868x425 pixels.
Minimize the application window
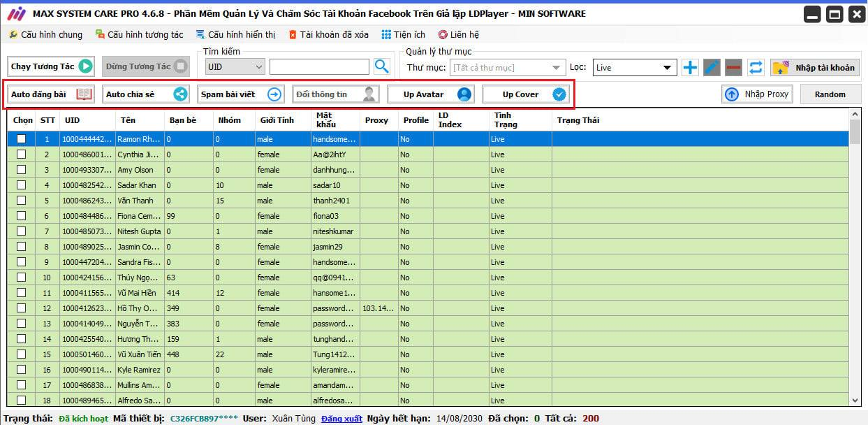click(x=811, y=14)
